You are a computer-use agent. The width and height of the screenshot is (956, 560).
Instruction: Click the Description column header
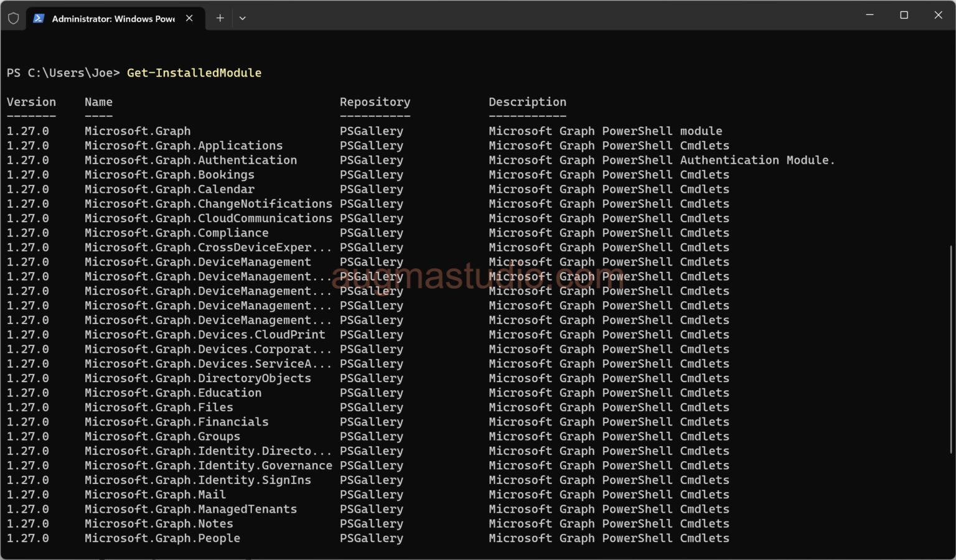tap(527, 101)
